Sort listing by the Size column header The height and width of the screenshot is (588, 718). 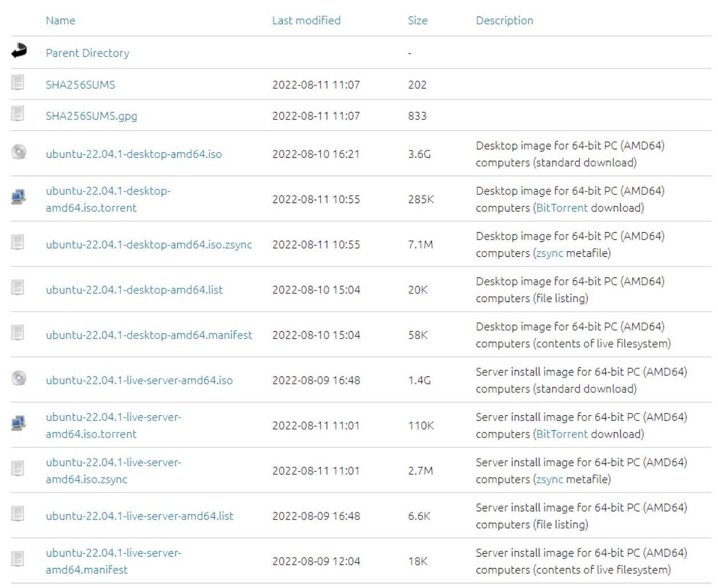tap(418, 21)
